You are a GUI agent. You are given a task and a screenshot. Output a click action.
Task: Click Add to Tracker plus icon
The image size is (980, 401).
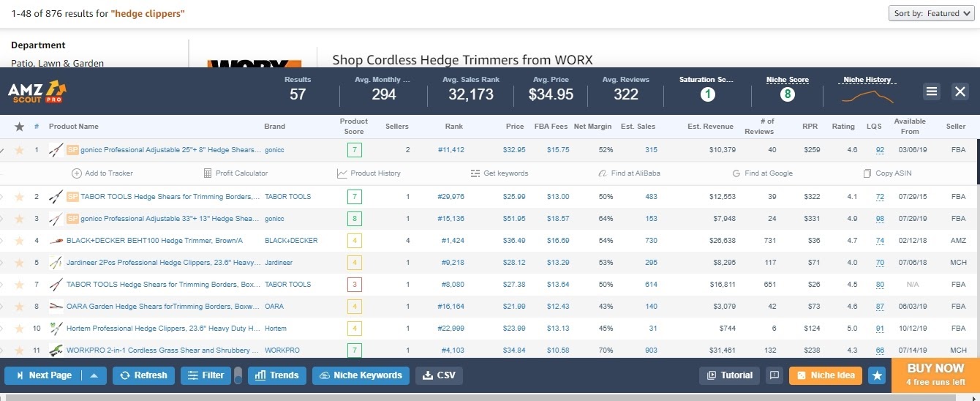click(x=76, y=173)
